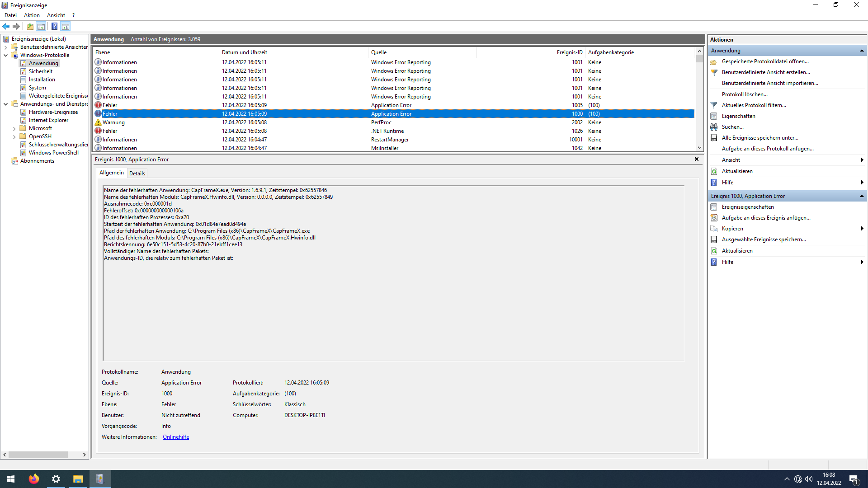Click the Sicherheit log icon in tree

23,71
